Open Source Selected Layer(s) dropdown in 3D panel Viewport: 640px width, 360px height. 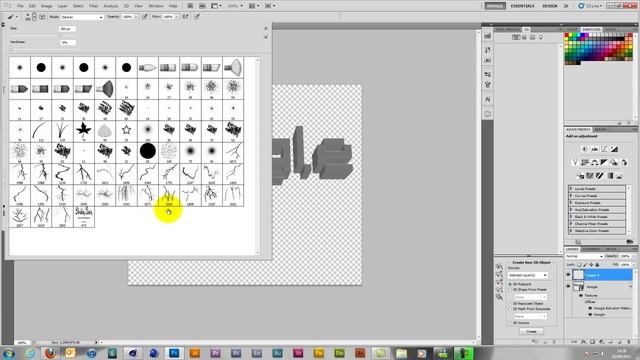pyautogui.click(x=528, y=276)
